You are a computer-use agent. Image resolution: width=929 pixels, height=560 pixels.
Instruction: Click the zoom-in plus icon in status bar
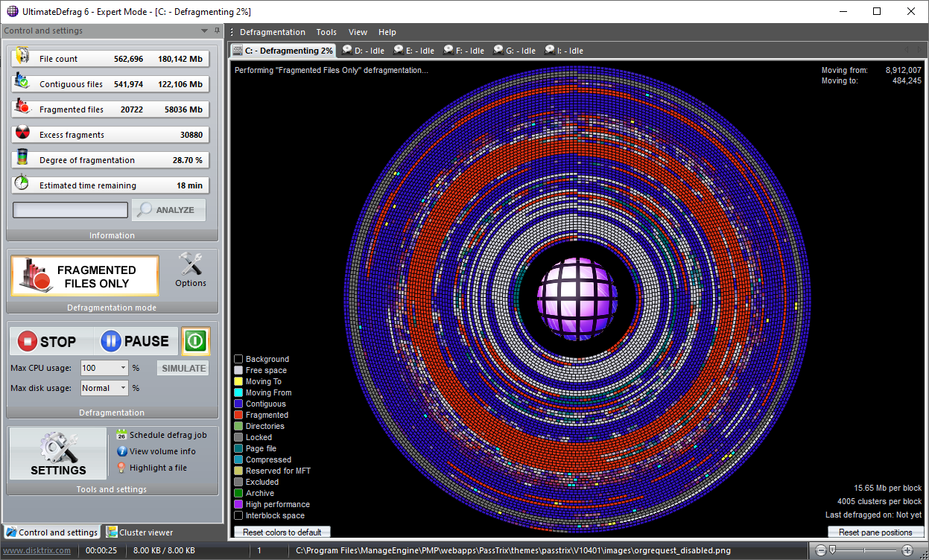pos(907,550)
